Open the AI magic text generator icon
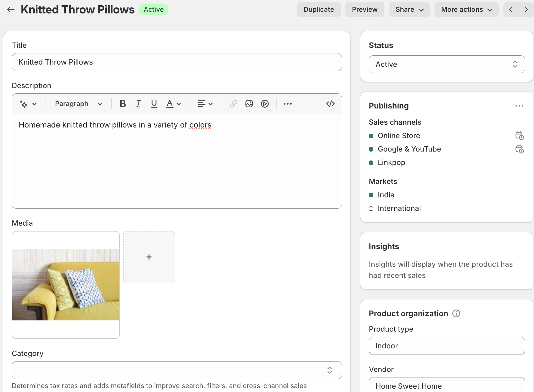 [23, 104]
